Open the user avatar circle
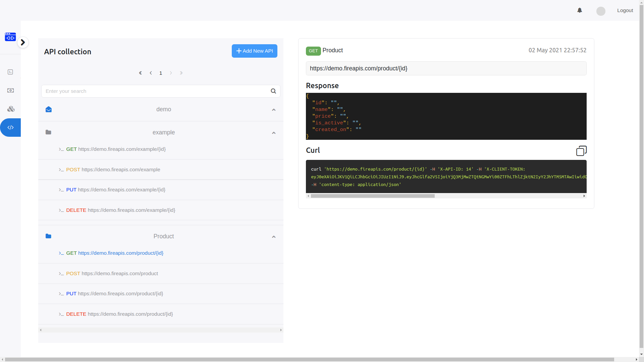This screenshot has height=362, width=644. click(x=601, y=11)
